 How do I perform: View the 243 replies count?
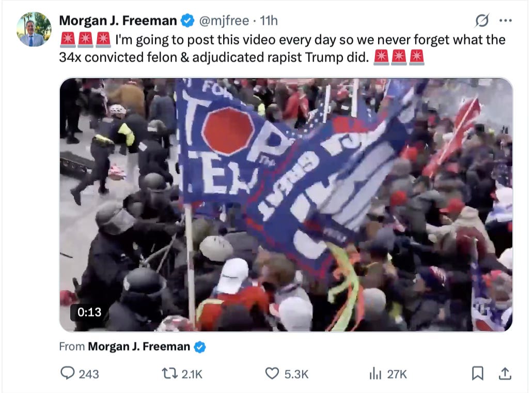[x=89, y=374]
